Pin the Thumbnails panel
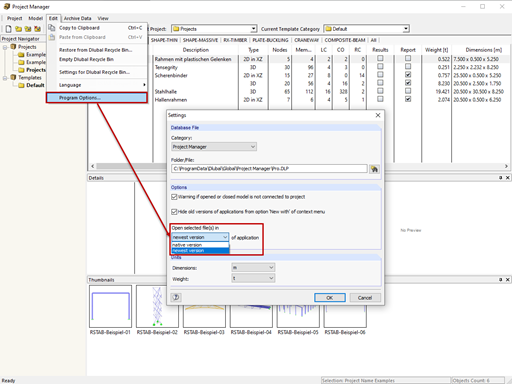The height and width of the screenshot is (384, 512). click(x=500, y=280)
